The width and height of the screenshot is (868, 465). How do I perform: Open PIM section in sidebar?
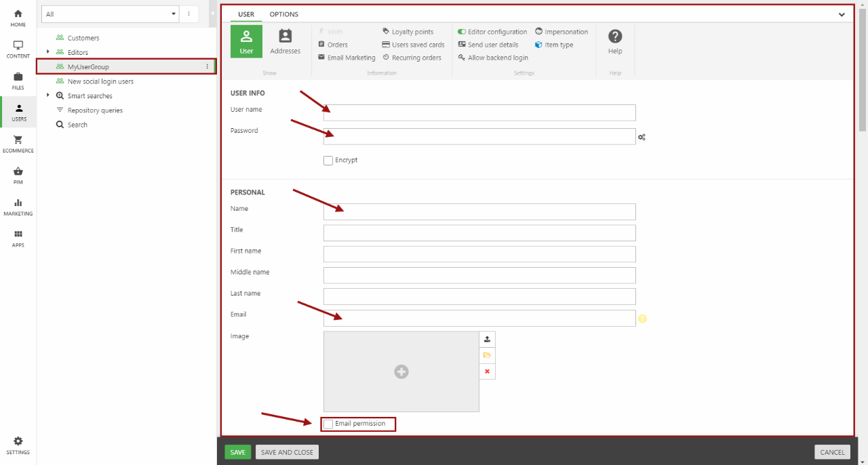pyautogui.click(x=18, y=175)
